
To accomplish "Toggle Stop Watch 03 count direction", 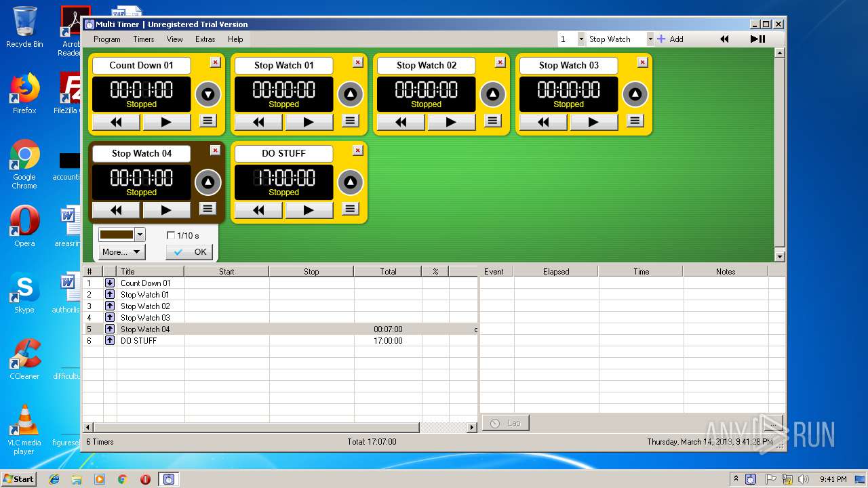I will click(x=635, y=94).
